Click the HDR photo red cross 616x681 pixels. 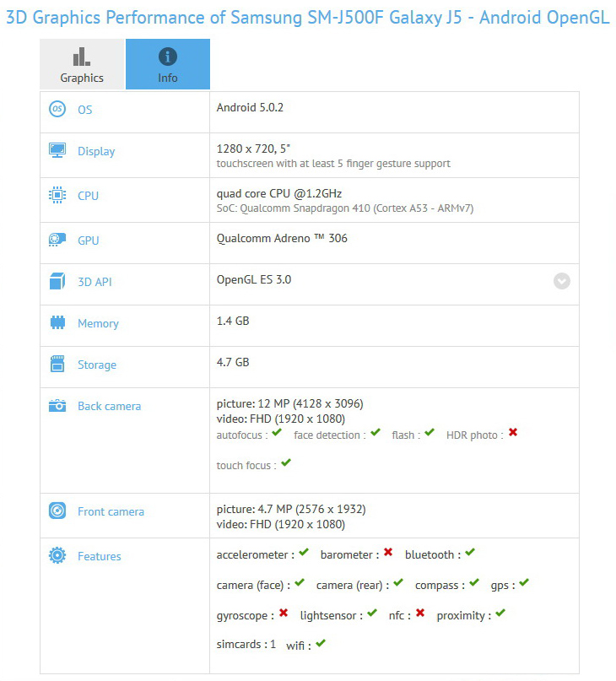click(513, 433)
